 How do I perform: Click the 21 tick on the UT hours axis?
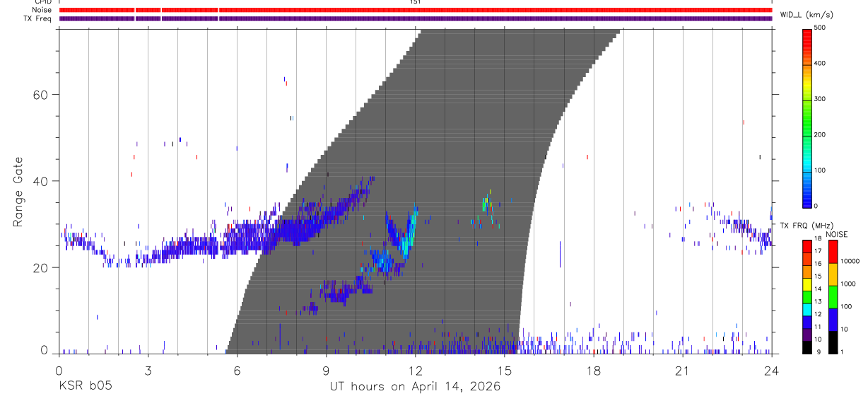coord(682,371)
